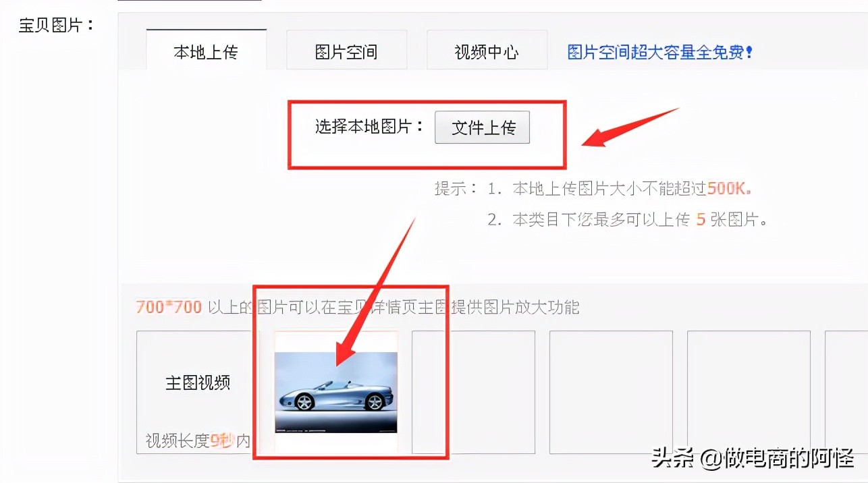The image size is (868, 483).
Task: Click the orange 700*700 size hint
Action: 169,308
